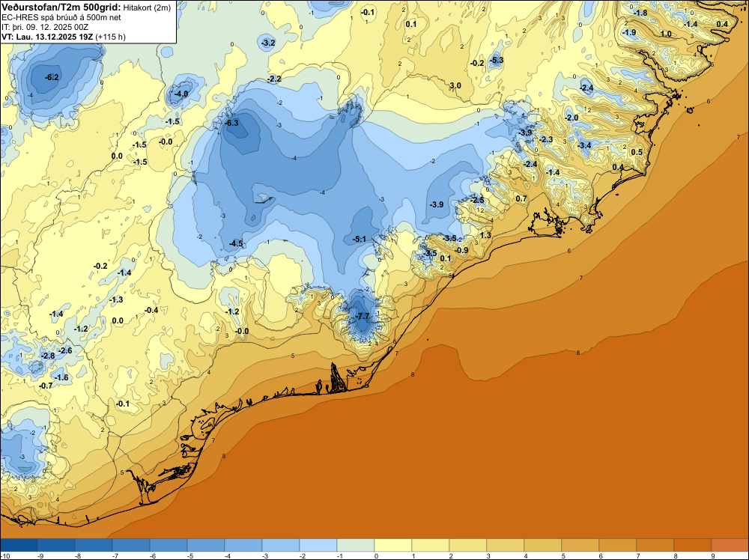Click the -6.3 temperature label

click(x=231, y=124)
